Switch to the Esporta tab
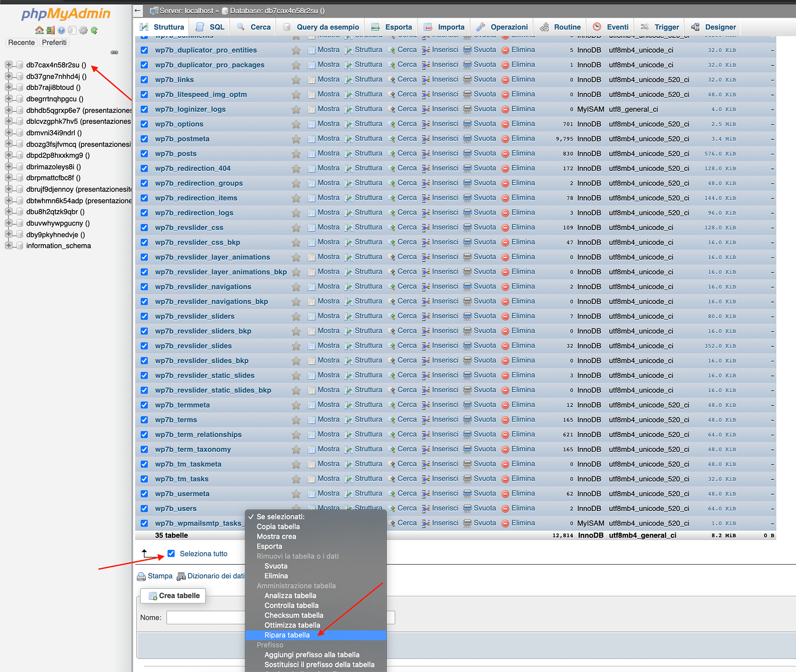This screenshot has height=672, width=796. pos(391,27)
